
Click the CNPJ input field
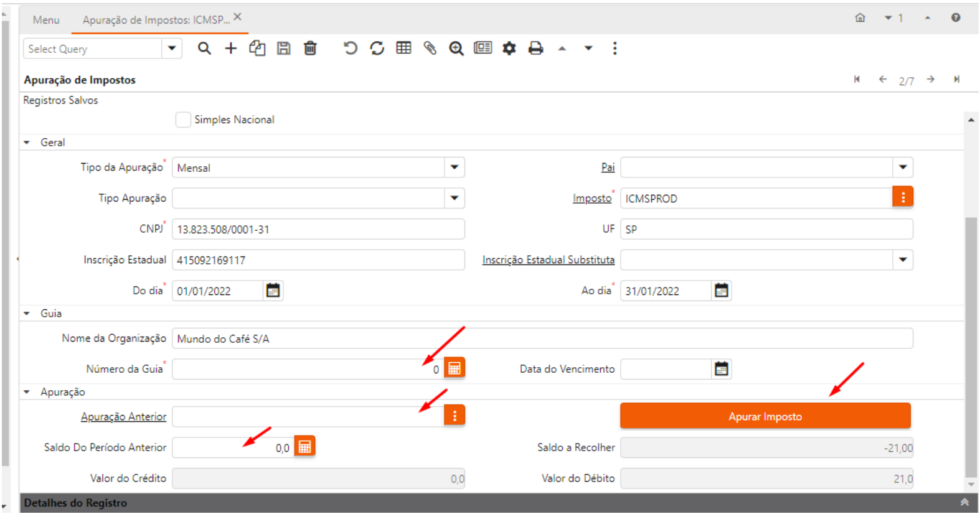click(x=318, y=229)
